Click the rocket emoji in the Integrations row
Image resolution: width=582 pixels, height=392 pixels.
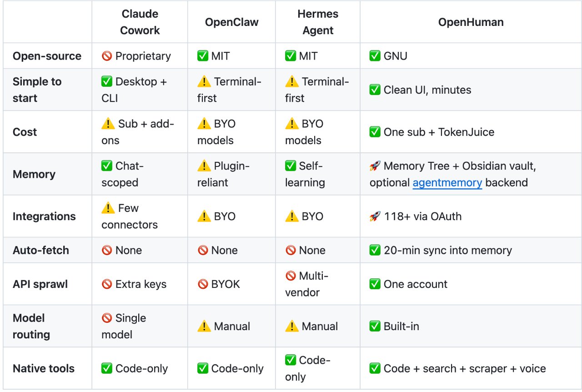click(x=375, y=216)
